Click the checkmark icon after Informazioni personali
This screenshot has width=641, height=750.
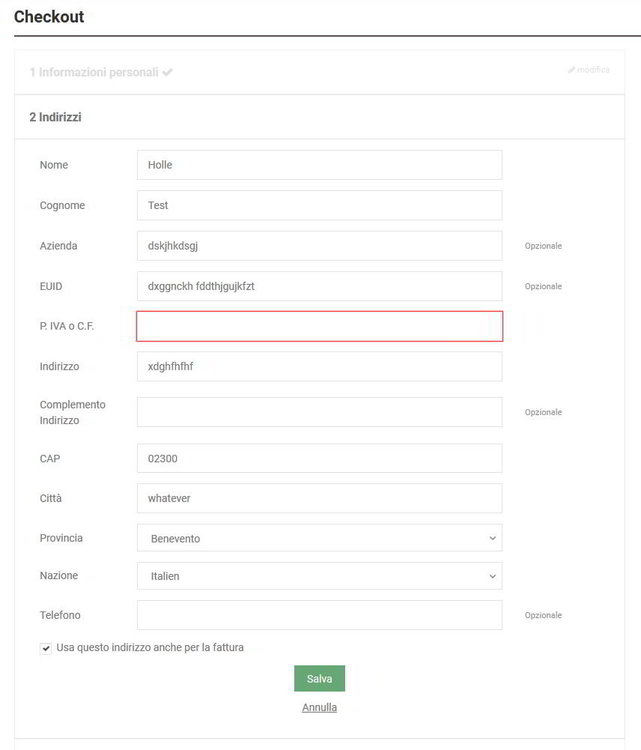pos(167,73)
